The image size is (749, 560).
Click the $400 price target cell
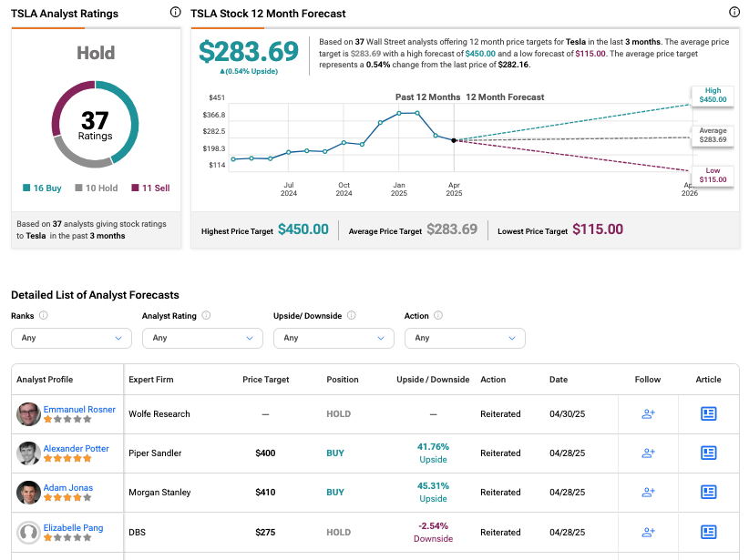tap(265, 453)
